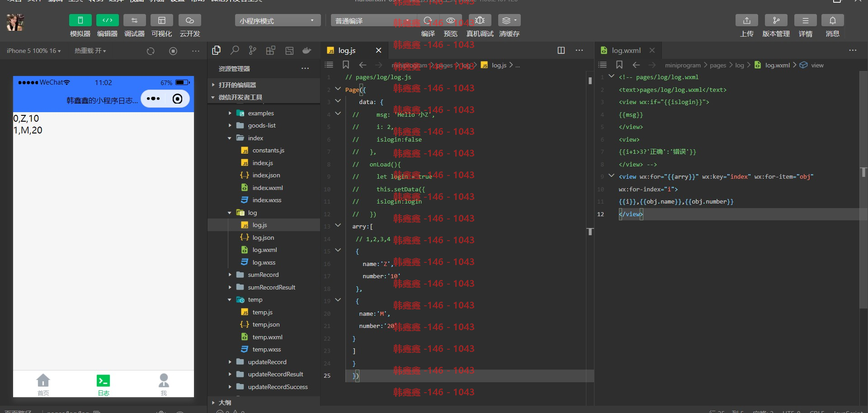Click the 预览 preview eye icon
The height and width of the screenshot is (413, 868).
click(450, 20)
